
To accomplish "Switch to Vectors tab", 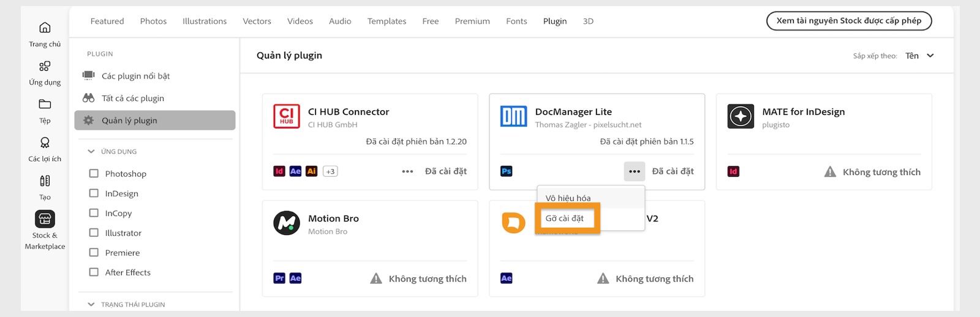I will click(x=257, y=21).
